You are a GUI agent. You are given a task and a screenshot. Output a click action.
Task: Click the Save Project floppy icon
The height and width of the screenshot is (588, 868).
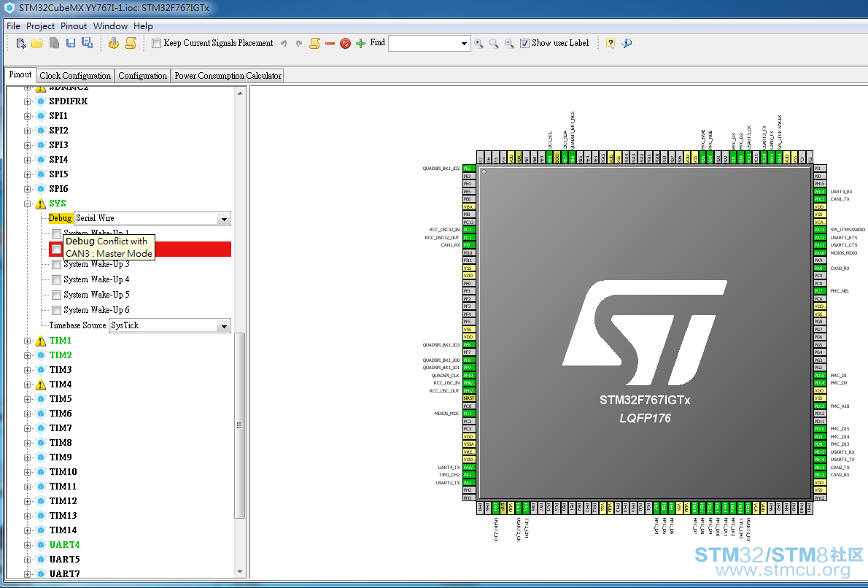pos(71,43)
